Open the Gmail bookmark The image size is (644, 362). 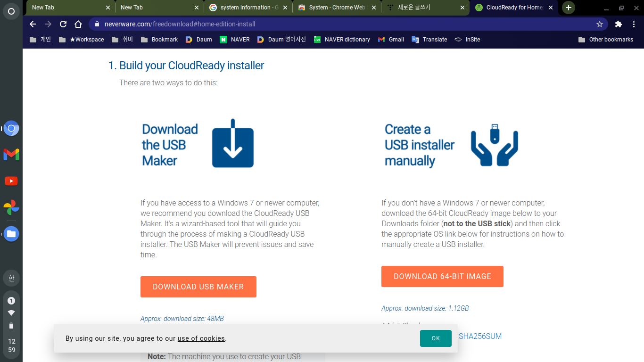point(391,40)
